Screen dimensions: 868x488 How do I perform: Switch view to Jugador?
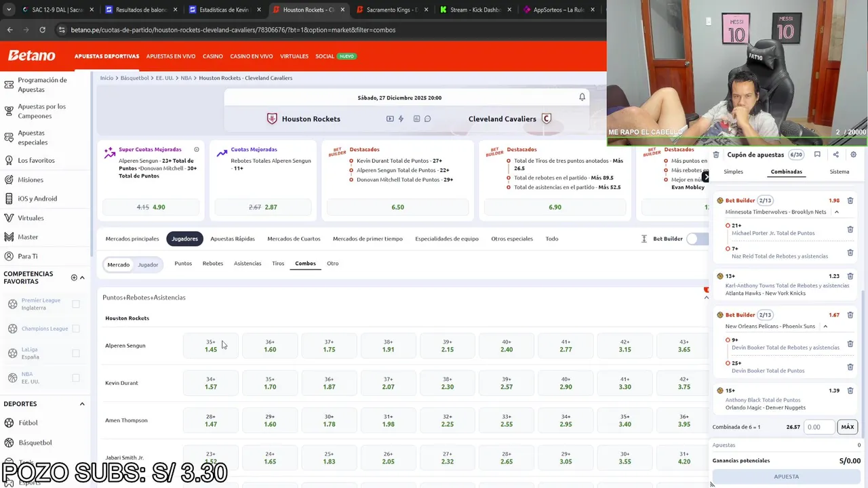coord(148,264)
